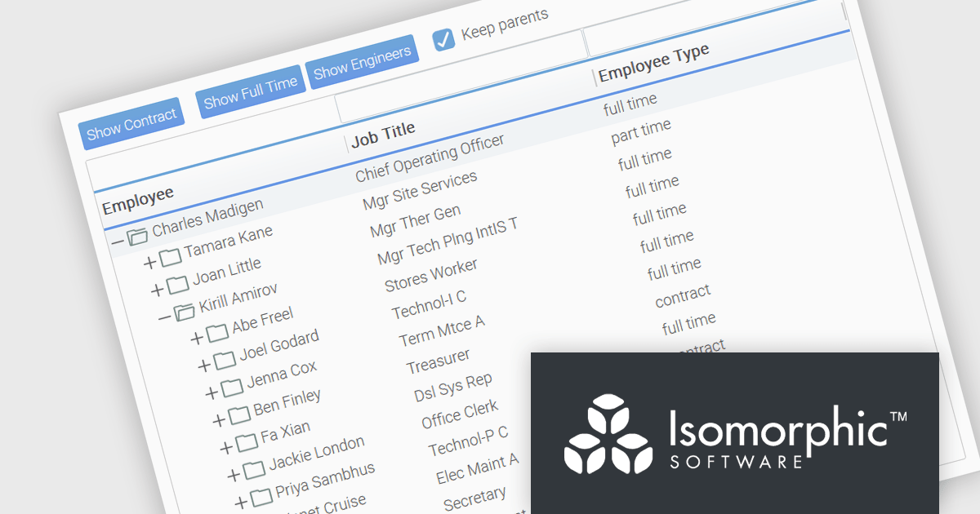Click the open folder icon for Charles Madigen
Viewport: 980px width, 514px height.
pyautogui.click(x=137, y=237)
